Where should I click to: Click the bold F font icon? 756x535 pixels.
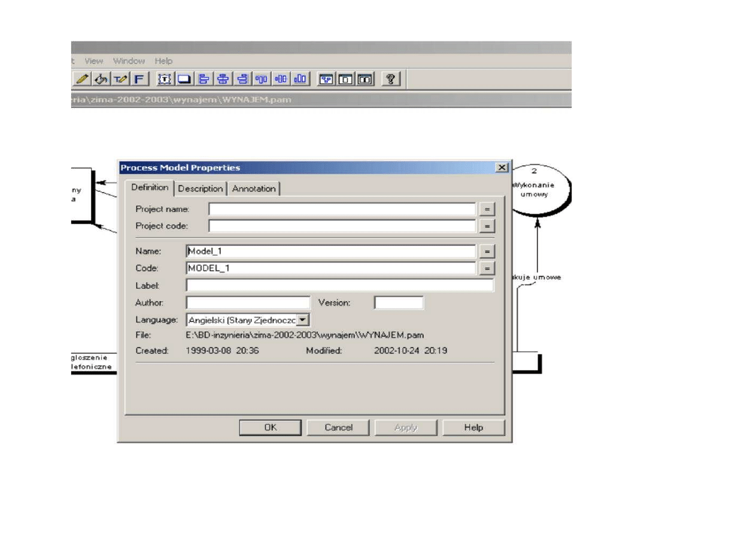(139, 79)
